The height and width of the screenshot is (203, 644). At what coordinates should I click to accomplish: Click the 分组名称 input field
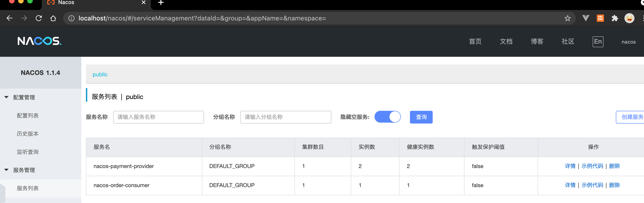(286, 117)
